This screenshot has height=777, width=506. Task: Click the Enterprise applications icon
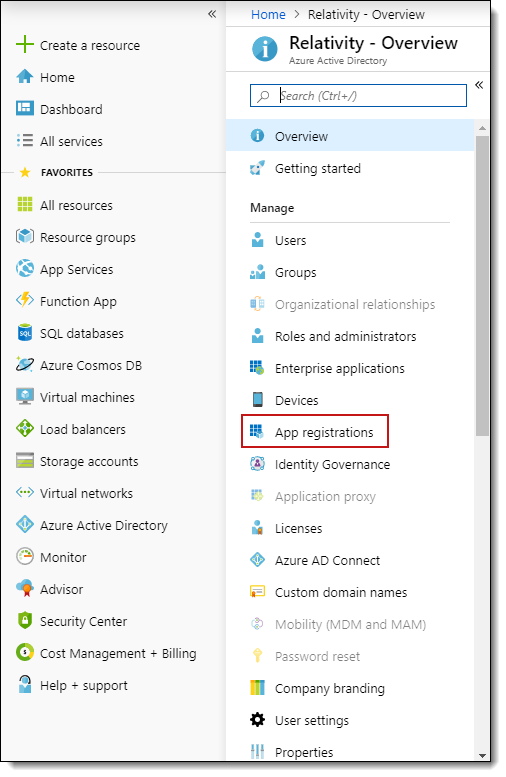(x=257, y=368)
